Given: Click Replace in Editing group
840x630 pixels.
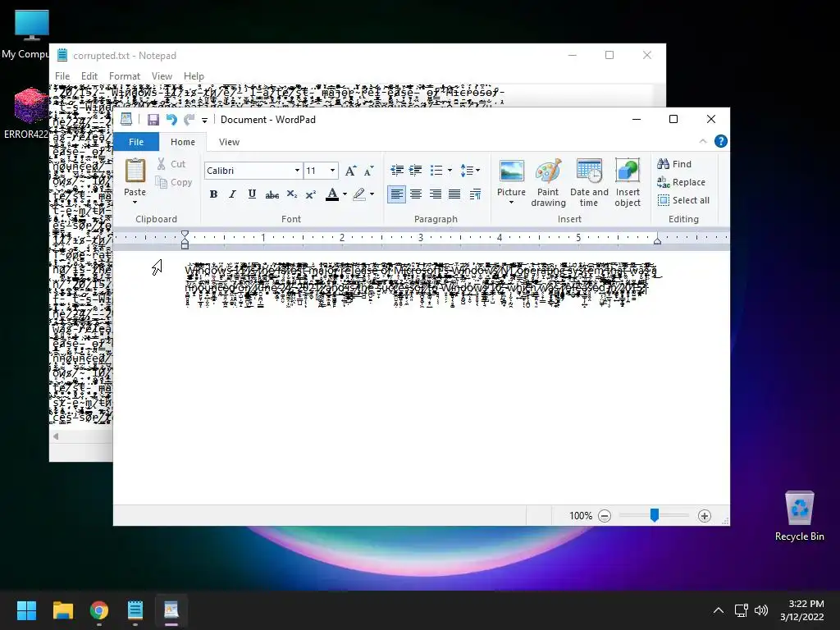Looking at the screenshot, I should [681, 182].
